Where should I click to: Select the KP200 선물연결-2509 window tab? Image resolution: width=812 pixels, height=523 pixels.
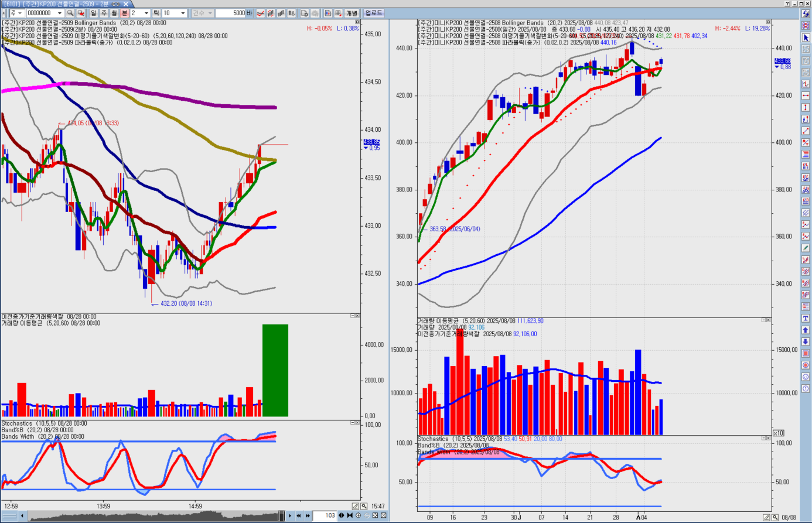(66, 4)
